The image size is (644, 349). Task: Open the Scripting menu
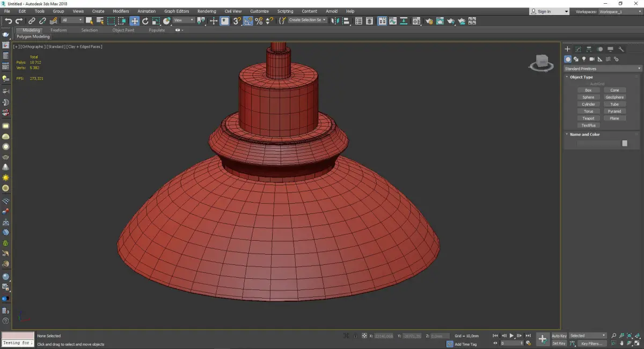click(x=285, y=11)
